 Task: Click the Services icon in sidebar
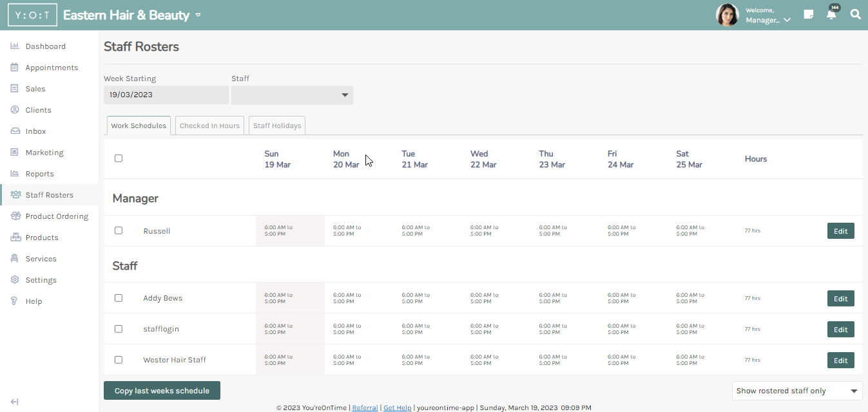coord(15,259)
